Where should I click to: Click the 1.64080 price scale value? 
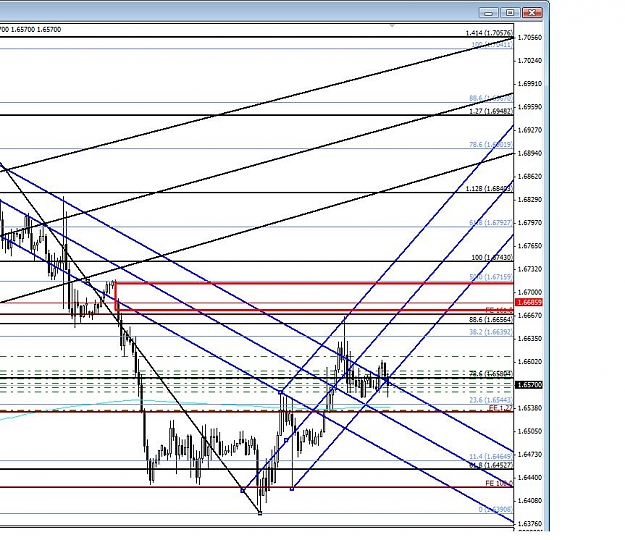[x=530, y=501]
